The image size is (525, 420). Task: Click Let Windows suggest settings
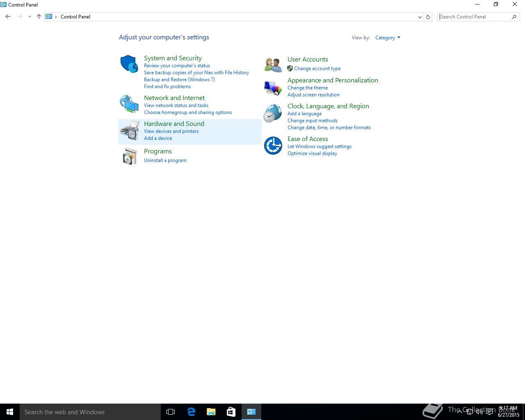click(x=320, y=146)
